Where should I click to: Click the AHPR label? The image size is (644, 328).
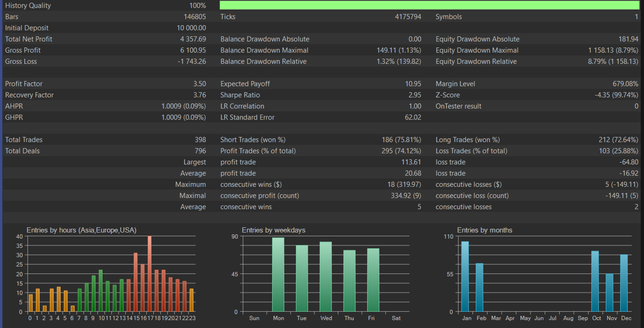point(14,106)
